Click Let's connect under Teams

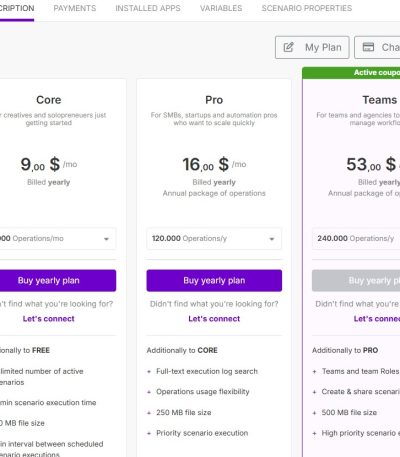coord(377,319)
